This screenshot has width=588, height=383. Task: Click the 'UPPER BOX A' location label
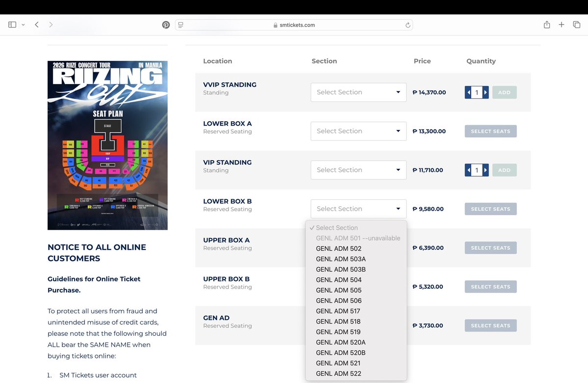tap(226, 240)
